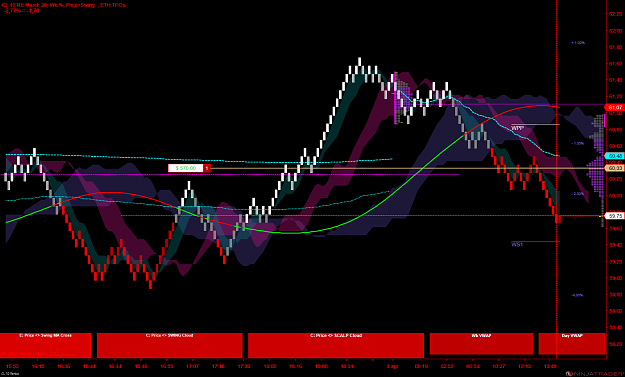Select the 59,75 current price marker

click(615, 216)
